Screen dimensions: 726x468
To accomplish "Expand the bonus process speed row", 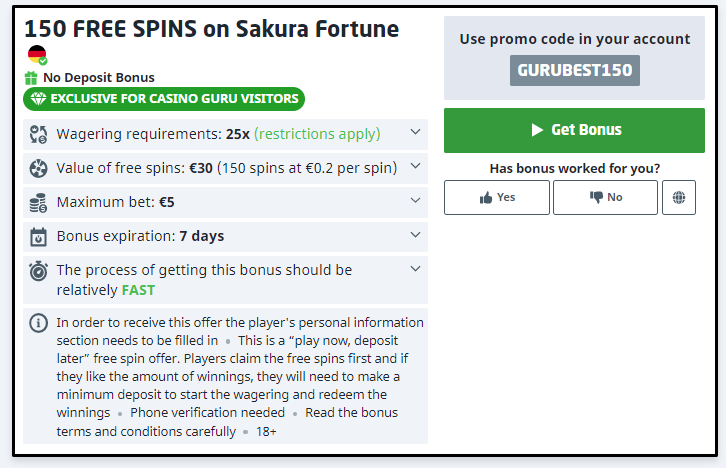I will click(x=415, y=269).
